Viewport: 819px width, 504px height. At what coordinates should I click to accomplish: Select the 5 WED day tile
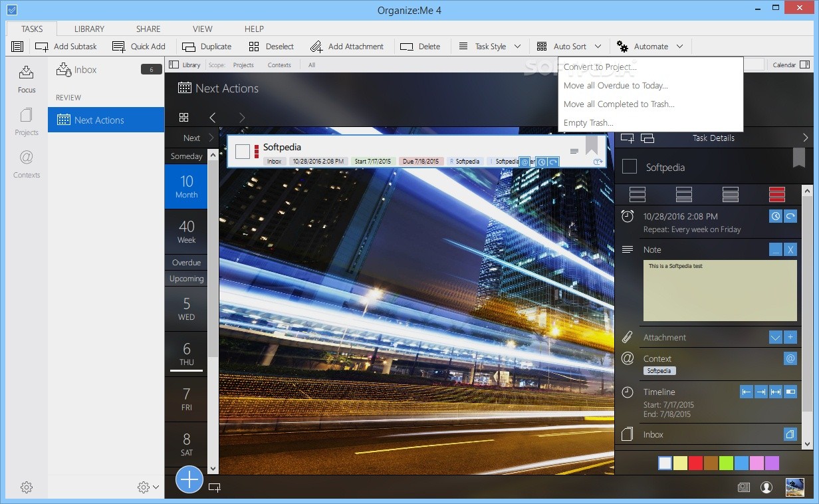(x=186, y=309)
